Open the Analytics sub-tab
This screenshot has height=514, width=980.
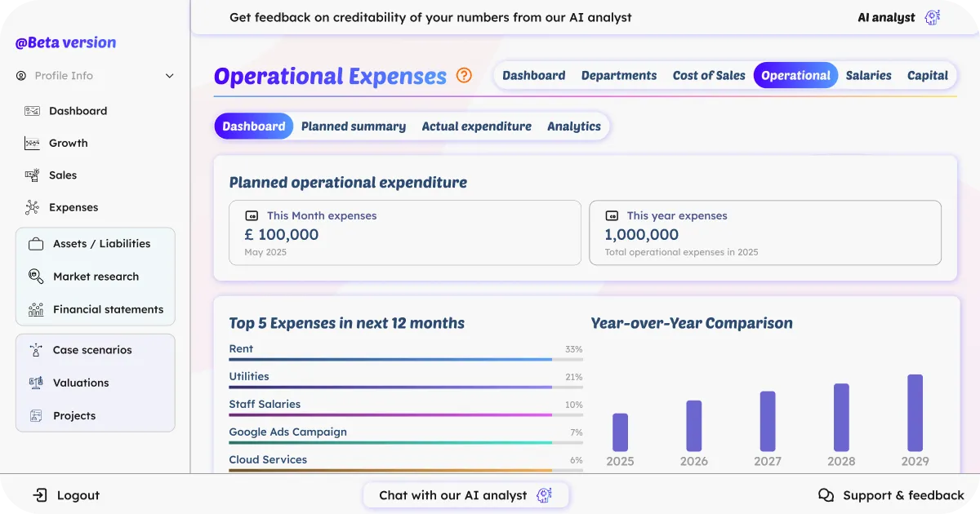[574, 126]
